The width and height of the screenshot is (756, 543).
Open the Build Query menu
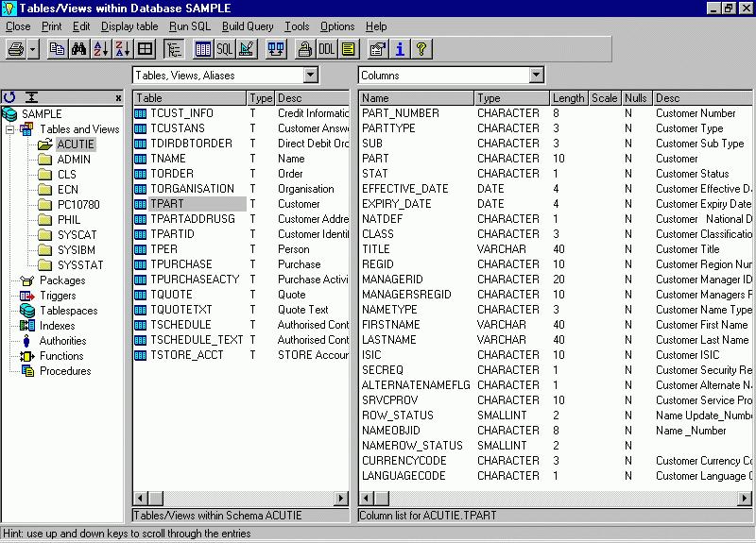click(248, 26)
